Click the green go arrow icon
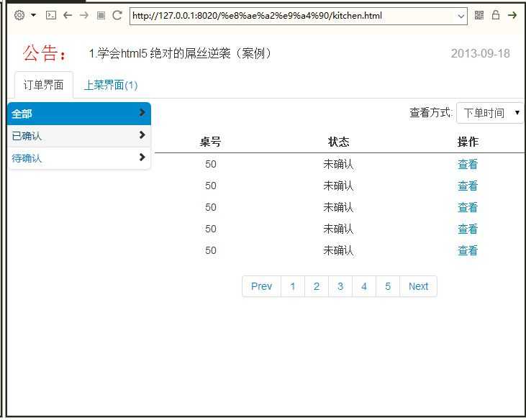Viewport: 526px width, 420px height. point(512,15)
